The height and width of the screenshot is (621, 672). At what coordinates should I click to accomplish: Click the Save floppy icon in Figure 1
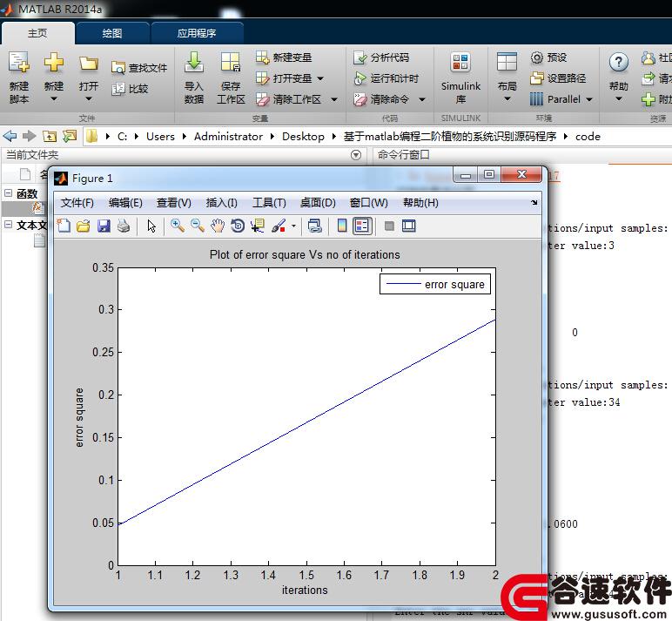104,226
